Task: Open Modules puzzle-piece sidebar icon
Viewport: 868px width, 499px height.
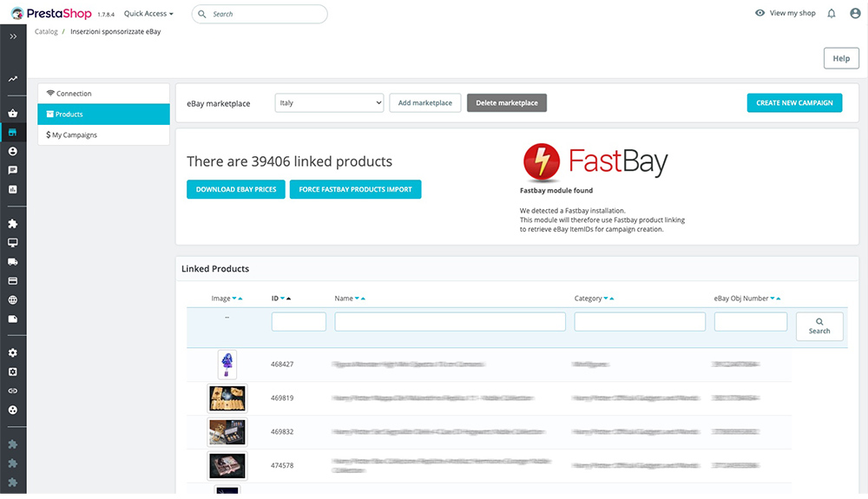Action: tap(13, 224)
